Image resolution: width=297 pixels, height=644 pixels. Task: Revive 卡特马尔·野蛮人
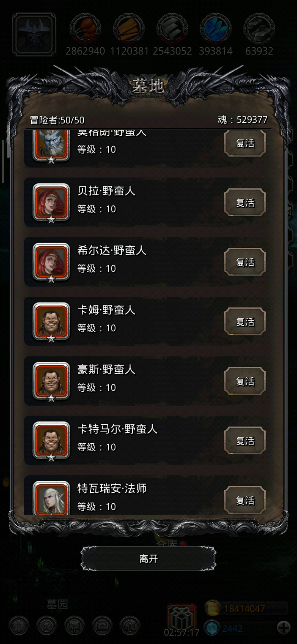pos(245,440)
